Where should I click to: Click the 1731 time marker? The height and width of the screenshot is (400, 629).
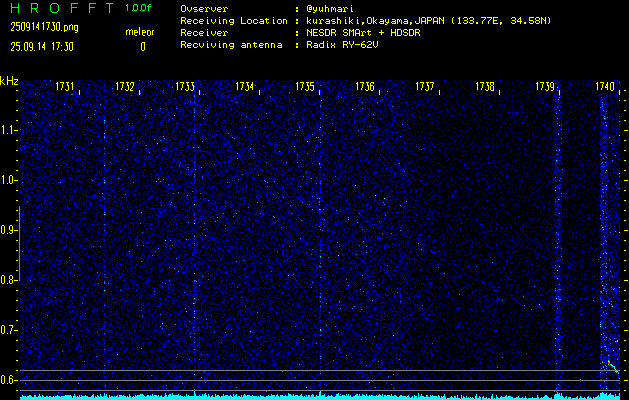click(65, 86)
